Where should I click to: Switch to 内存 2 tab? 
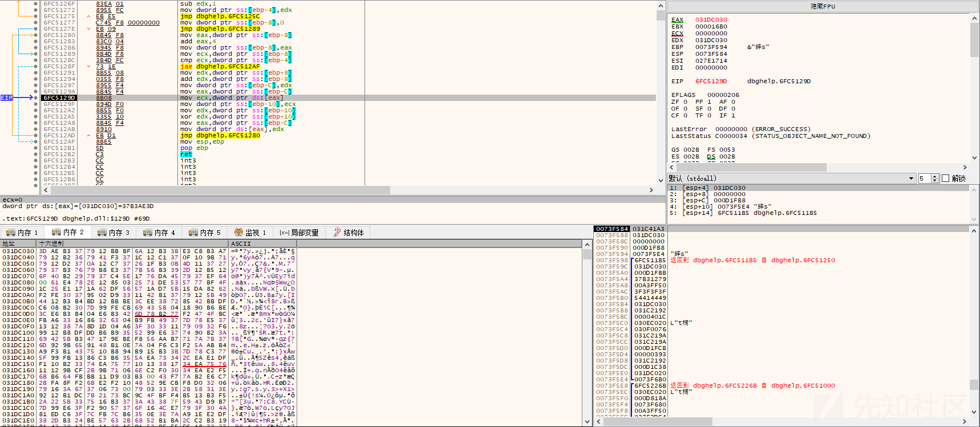(x=68, y=233)
